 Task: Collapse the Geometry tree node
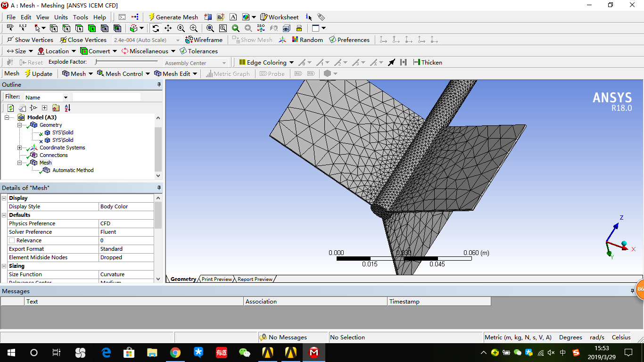coord(19,125)
